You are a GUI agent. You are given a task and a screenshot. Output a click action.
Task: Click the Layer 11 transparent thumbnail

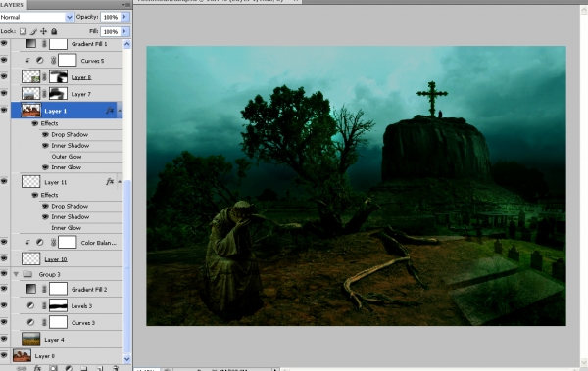[x=30, y=182]
